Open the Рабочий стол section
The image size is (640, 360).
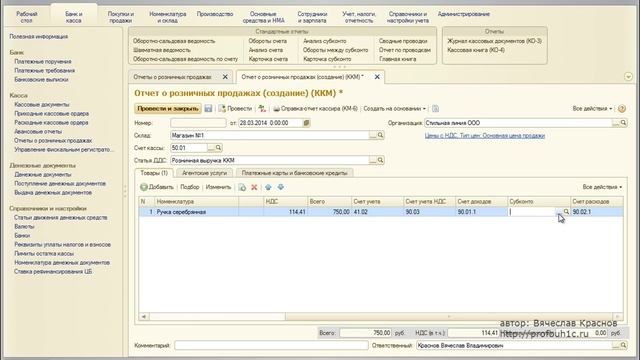pos(27,17)
